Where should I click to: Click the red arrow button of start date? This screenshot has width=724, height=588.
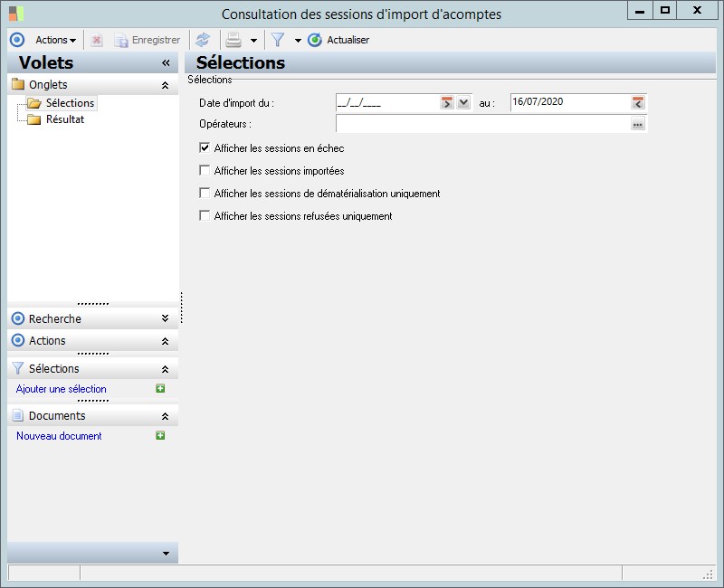click(x=446, y=102)
